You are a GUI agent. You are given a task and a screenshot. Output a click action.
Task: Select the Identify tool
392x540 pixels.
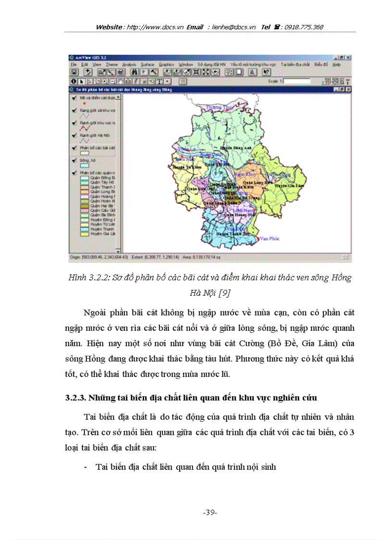[73, 82]
